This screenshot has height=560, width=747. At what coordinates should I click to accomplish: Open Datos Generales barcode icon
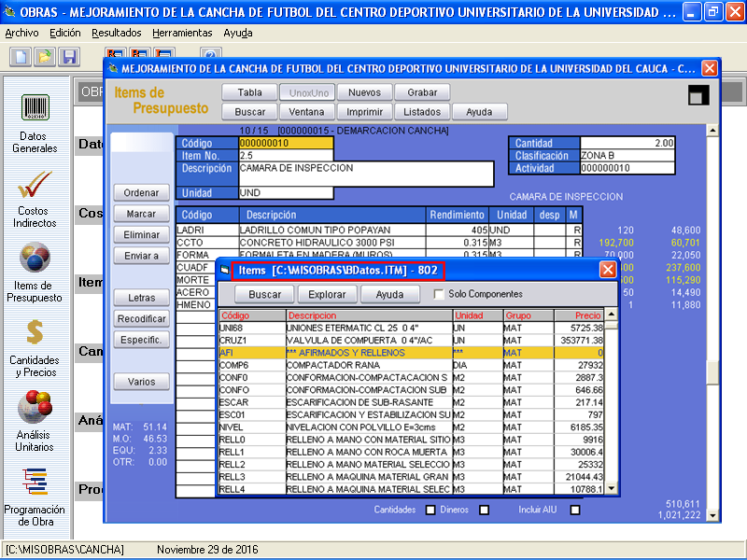pyautogui.click(x=35, y=107)
